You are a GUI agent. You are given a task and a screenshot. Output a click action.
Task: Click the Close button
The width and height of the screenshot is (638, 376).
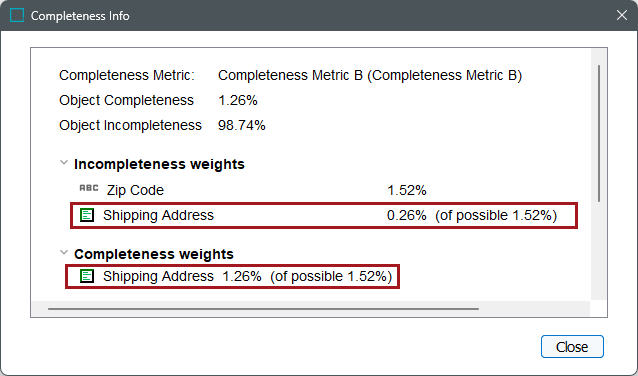(x=572, y=347)
